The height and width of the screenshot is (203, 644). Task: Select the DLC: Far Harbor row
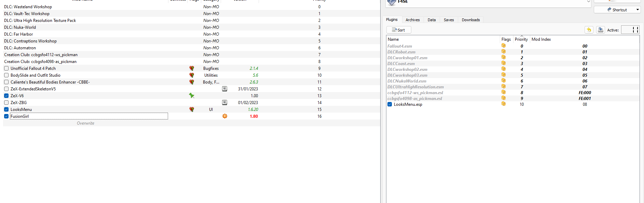tap(191, 34)
